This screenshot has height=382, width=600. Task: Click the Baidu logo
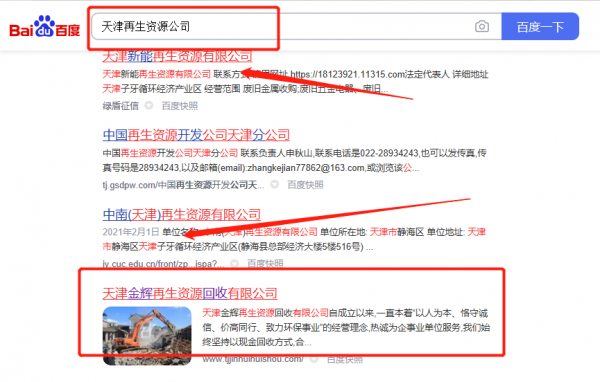[44, 27]
